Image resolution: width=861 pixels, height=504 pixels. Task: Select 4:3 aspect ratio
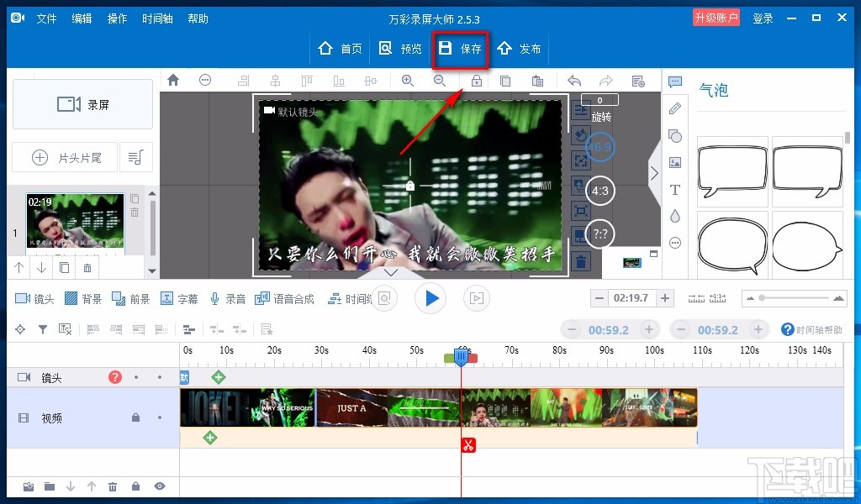(600, 191)
